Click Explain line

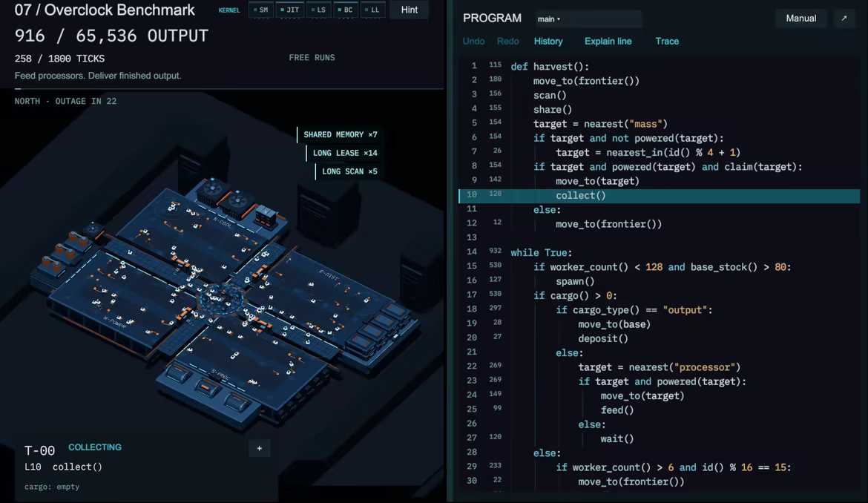pos(608,41)
